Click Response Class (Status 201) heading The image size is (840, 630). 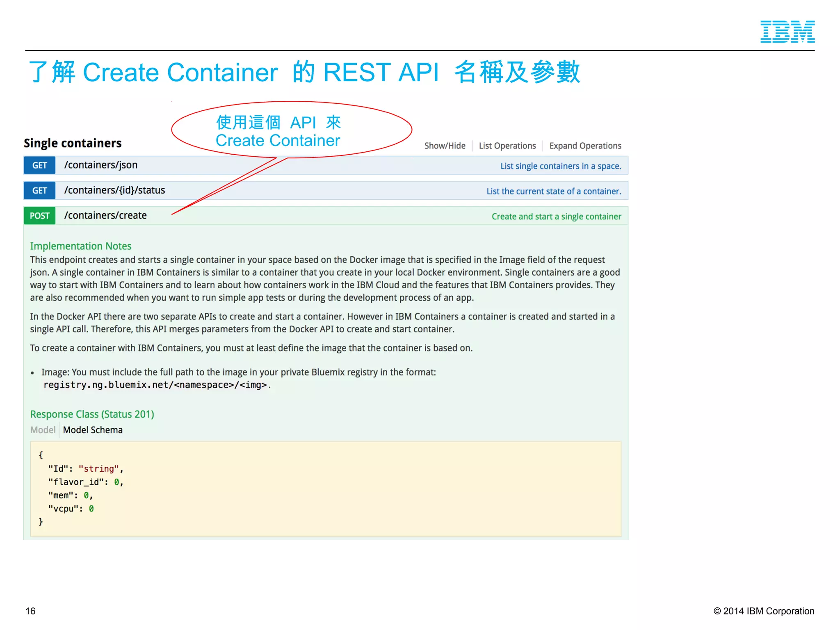pos(92,414)
